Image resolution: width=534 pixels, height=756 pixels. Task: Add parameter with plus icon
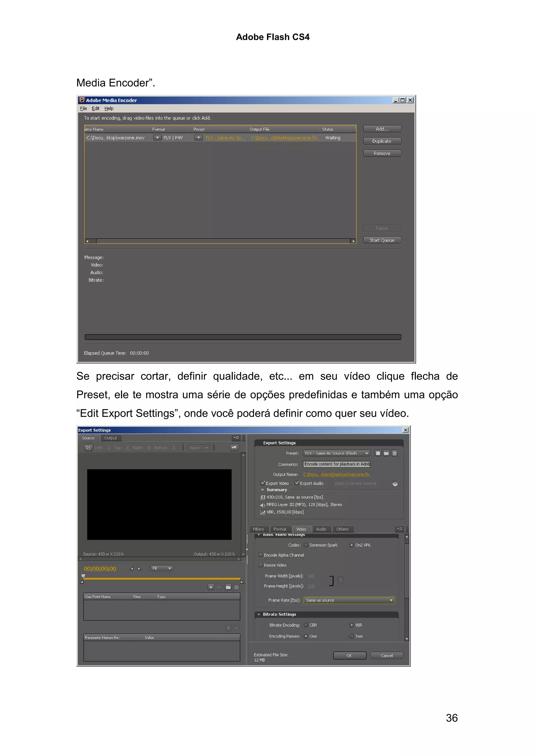(228, 628)
